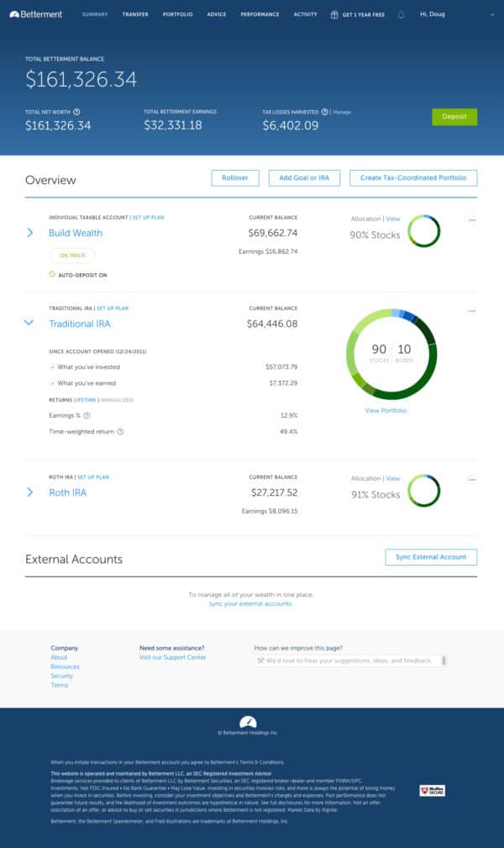Open the Traditional IRA account link
This screenshot has width=504, height=848.
coord(80,324)
